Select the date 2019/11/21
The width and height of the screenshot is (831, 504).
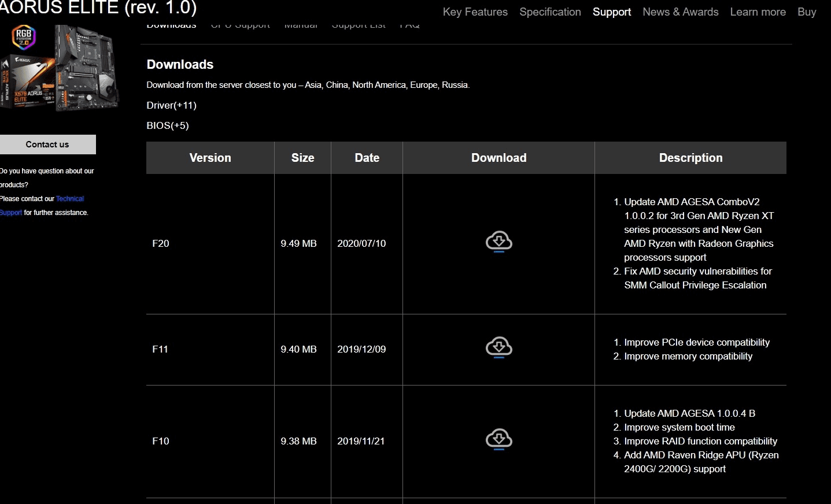coord(361,441)
